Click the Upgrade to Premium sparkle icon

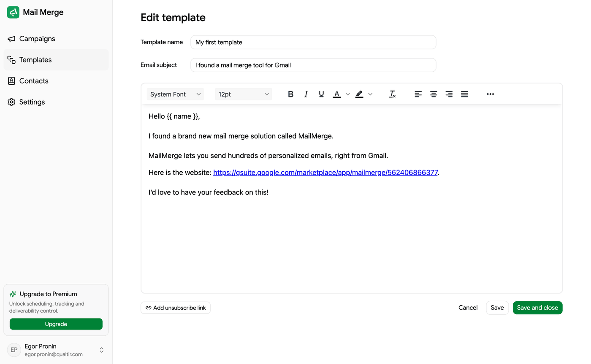(x=13, y=294)
